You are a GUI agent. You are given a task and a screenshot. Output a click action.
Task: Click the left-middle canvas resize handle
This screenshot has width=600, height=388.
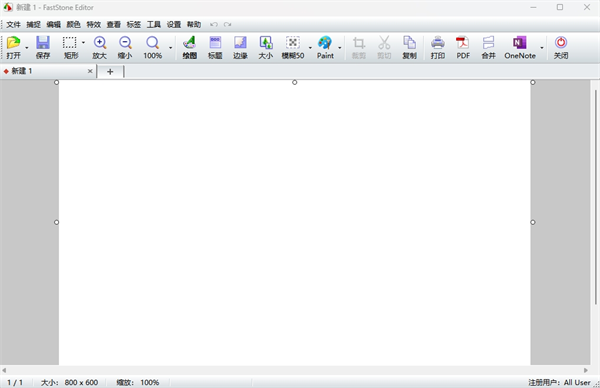(56, 222)
